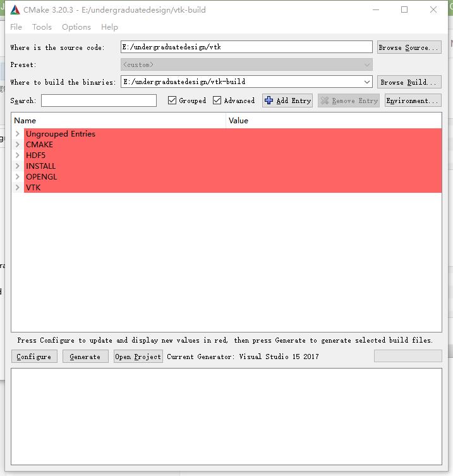Image resolution: width=453 pixels, height=476 pixels.
Task: Click the progress bar beside Current Generator
Action: coord(408,356)
